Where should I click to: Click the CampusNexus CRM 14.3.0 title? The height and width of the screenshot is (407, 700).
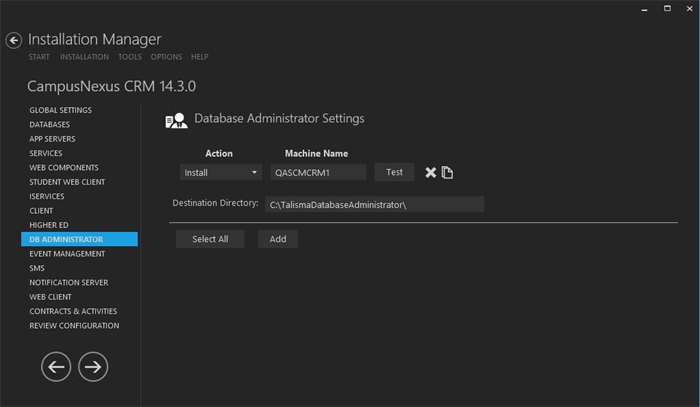112,86
